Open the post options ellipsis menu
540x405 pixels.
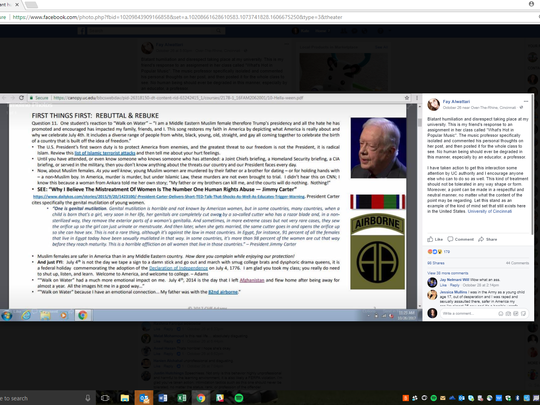pos(526,101)
